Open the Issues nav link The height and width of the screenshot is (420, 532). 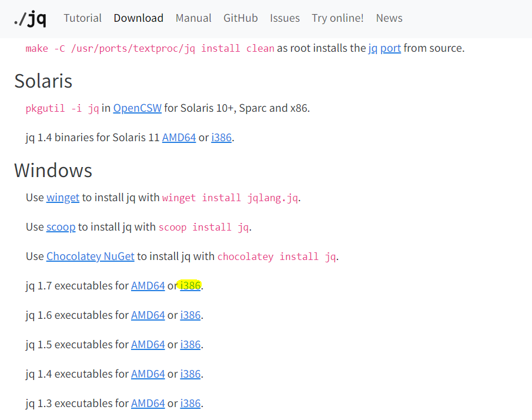pos(285,18)
